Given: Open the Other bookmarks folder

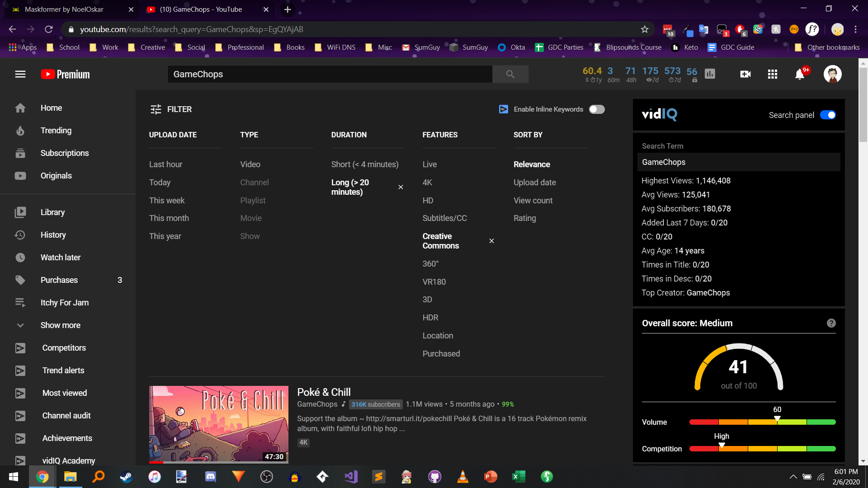Looking at the screenshot, I should point(827,47).
